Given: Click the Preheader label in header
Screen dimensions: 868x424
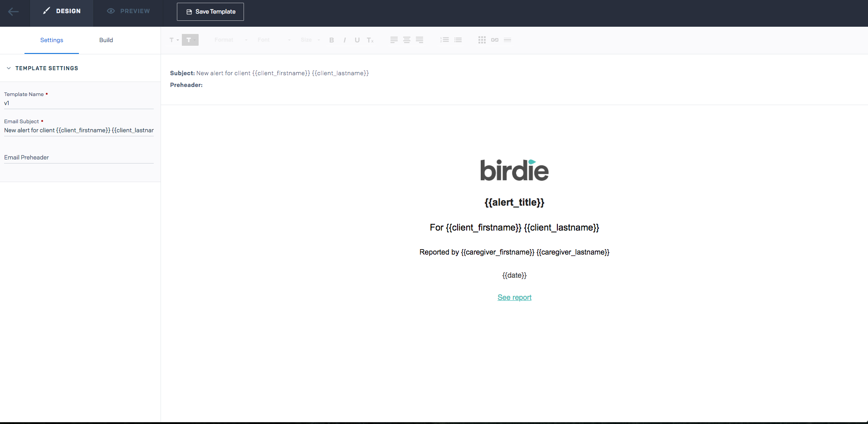Looking at the screenshot, I should [x=186, y=85].
